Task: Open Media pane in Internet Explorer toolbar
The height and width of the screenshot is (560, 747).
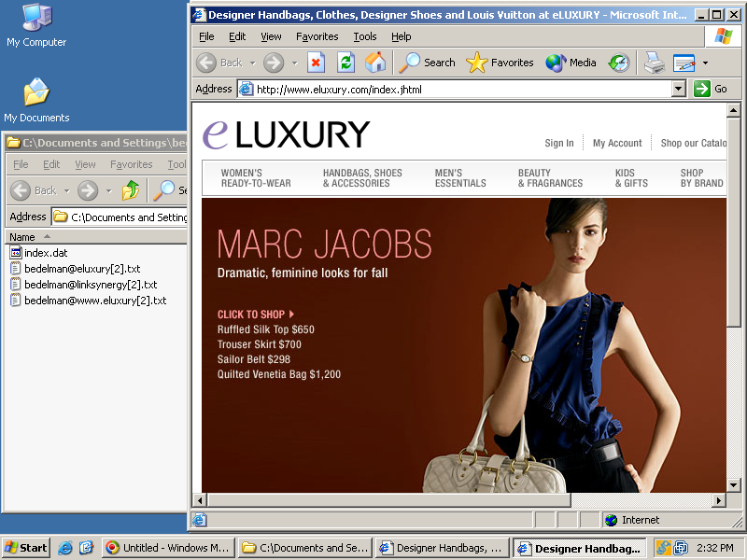Action: [571, 63]
